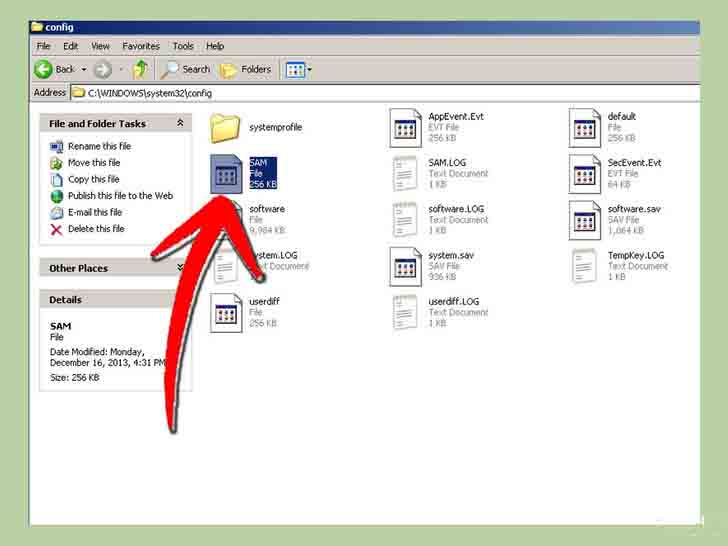Click E-mail this file
Image resolution: width=728 pixels, height=546 pixels.
(x=95, y=212)
